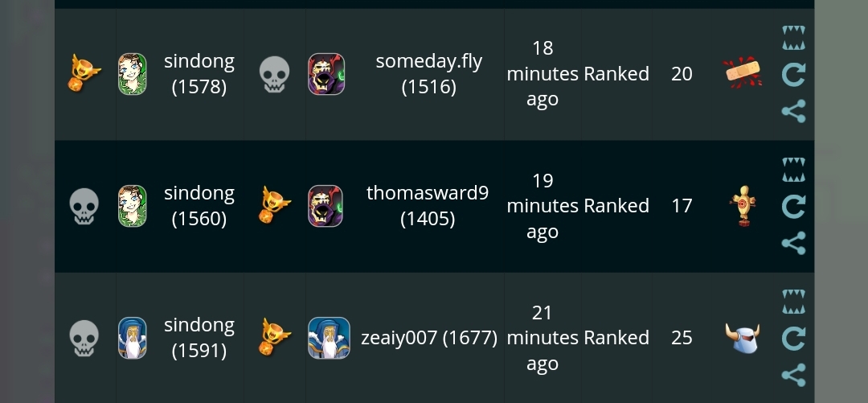The width and height of the screenshot is (868, 403).
Task: Share the thomasward9 battle result
Action: 793,243
